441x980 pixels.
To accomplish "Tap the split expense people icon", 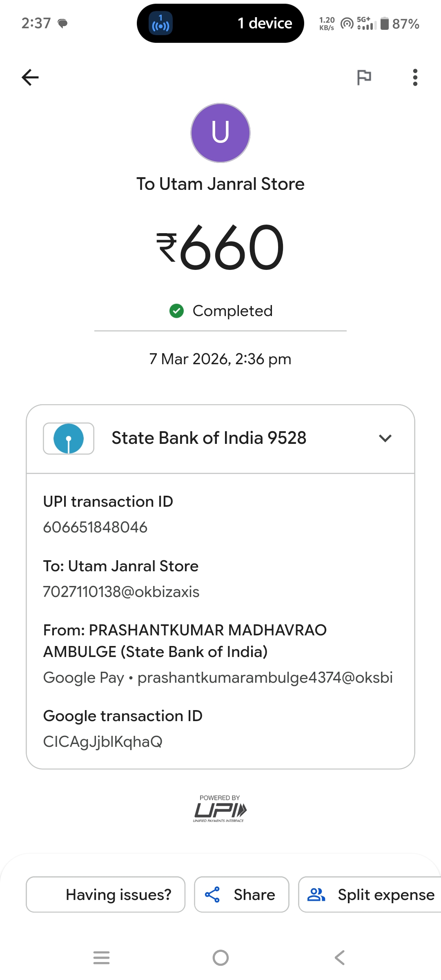I will point(316,894).
